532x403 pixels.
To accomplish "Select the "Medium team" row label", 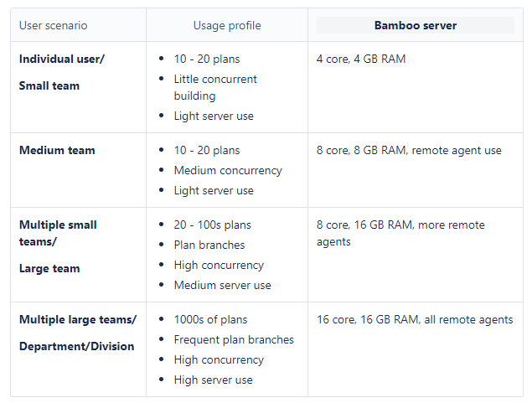I will pos(57,151).
